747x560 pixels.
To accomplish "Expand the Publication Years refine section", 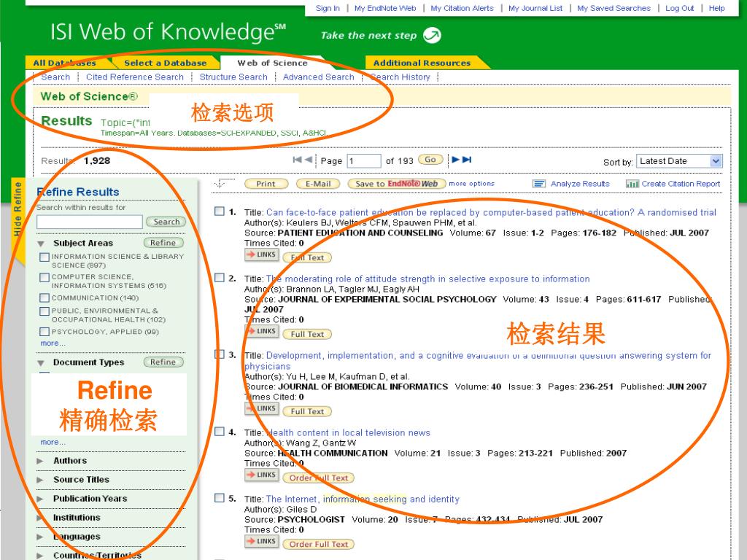I will coord(41,499).
